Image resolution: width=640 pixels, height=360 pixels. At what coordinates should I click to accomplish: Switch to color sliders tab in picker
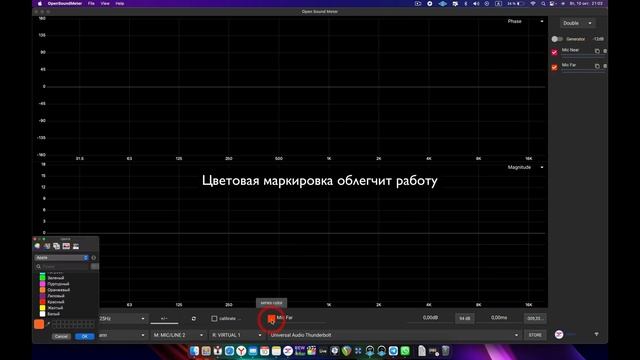pos(47,246)
